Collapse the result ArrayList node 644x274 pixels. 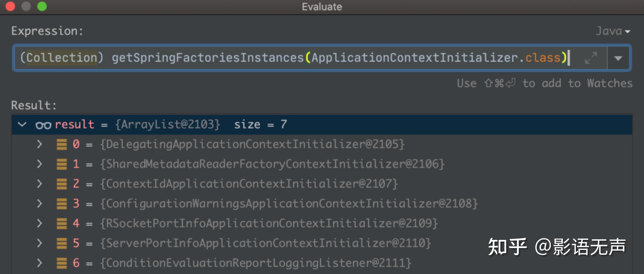(x=22, y=124)
